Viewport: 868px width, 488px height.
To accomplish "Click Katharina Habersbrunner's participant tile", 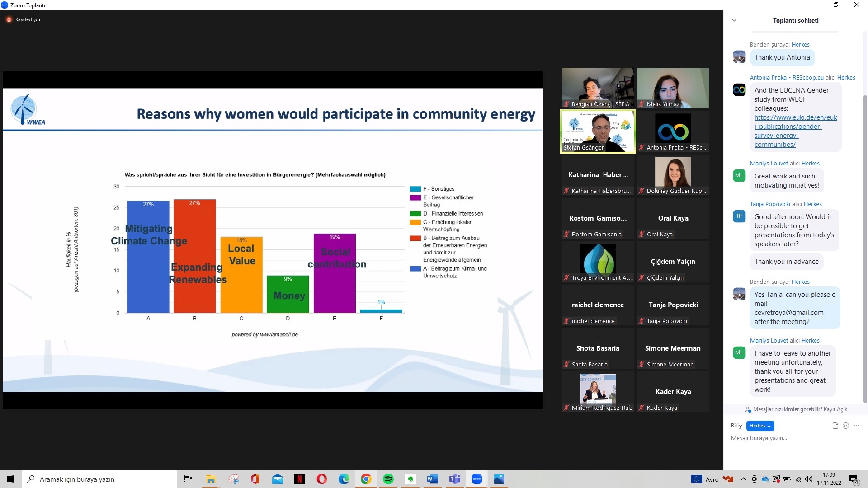I will click(x=598, y=175).
